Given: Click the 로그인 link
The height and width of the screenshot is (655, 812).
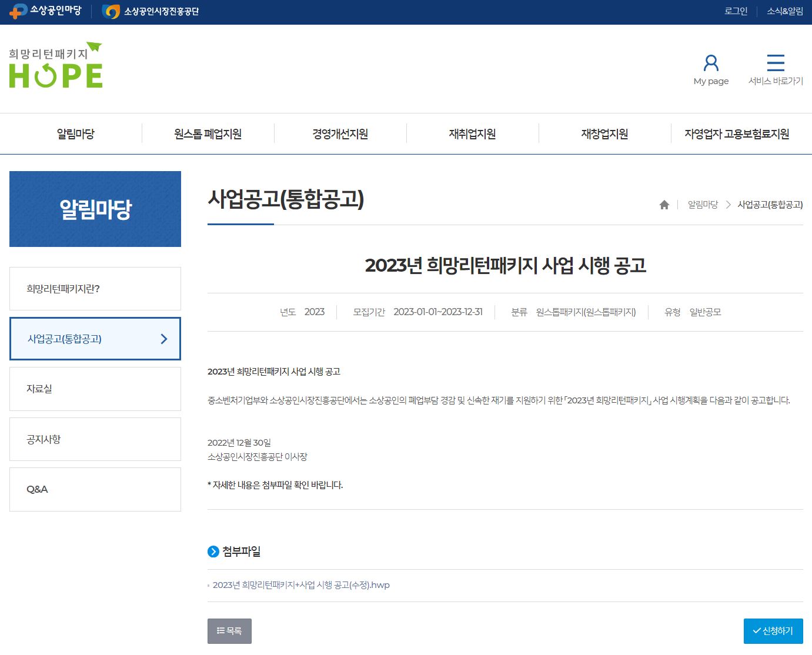Looking at the screenshot, I should pyautogui.click(x=735, y=11).
